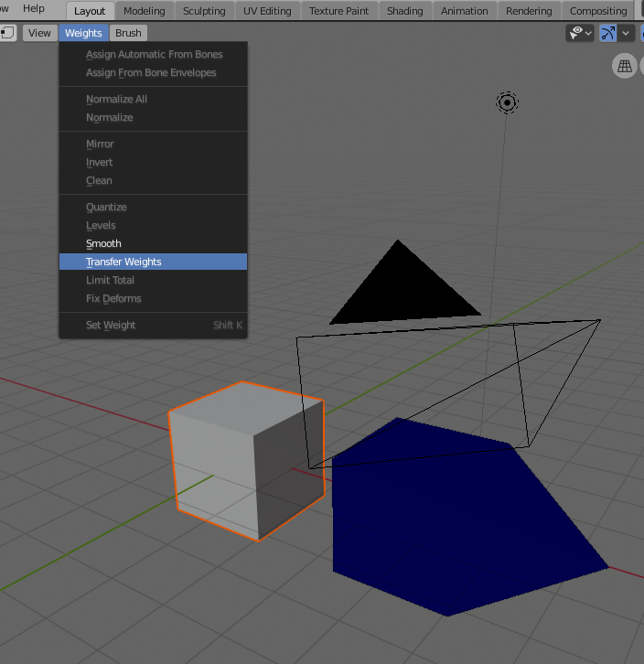Choose Mirror in Weights menu

coord(154,144)
